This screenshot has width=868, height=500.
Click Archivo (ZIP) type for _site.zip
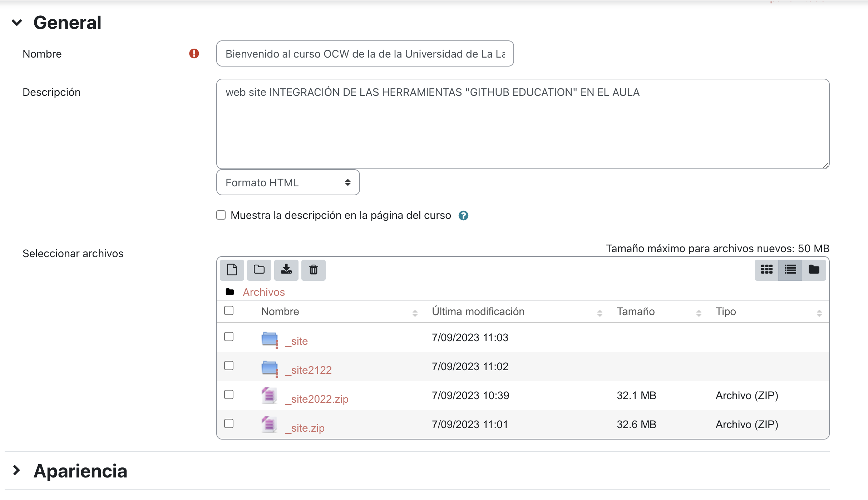[x=747, y=425]
